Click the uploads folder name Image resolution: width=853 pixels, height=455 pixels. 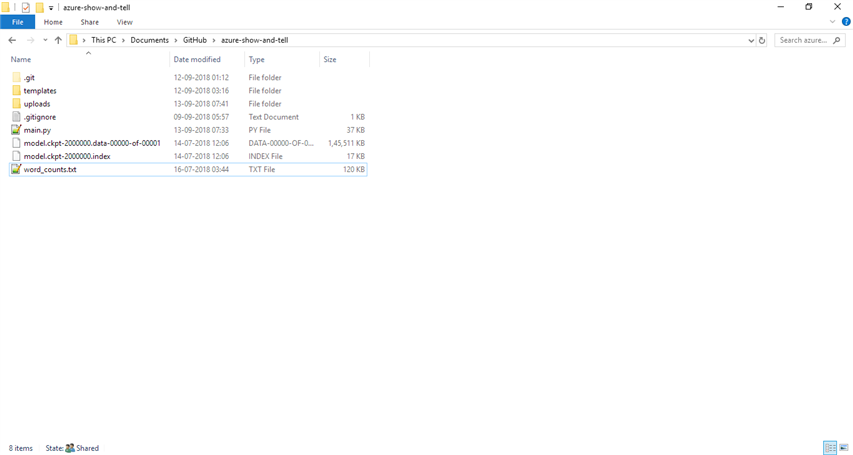pos(37,104)
